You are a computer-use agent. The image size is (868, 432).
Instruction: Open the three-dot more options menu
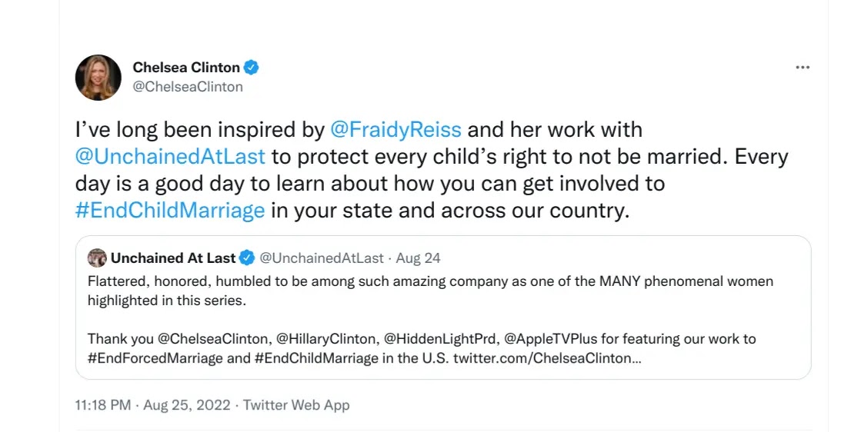(x=803, y=68)
